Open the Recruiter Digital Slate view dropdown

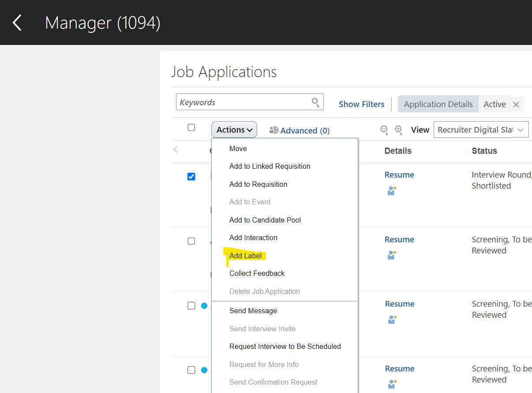[x=481, y=129]
